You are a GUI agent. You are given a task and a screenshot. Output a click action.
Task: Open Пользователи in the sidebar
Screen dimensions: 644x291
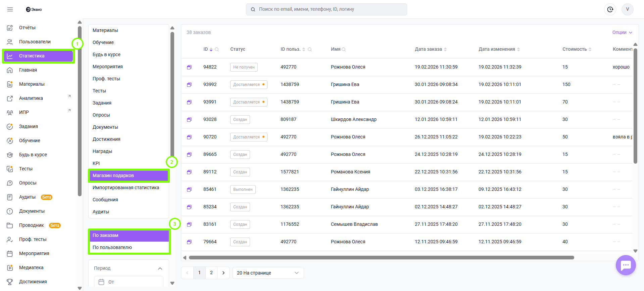coord(35,42)
